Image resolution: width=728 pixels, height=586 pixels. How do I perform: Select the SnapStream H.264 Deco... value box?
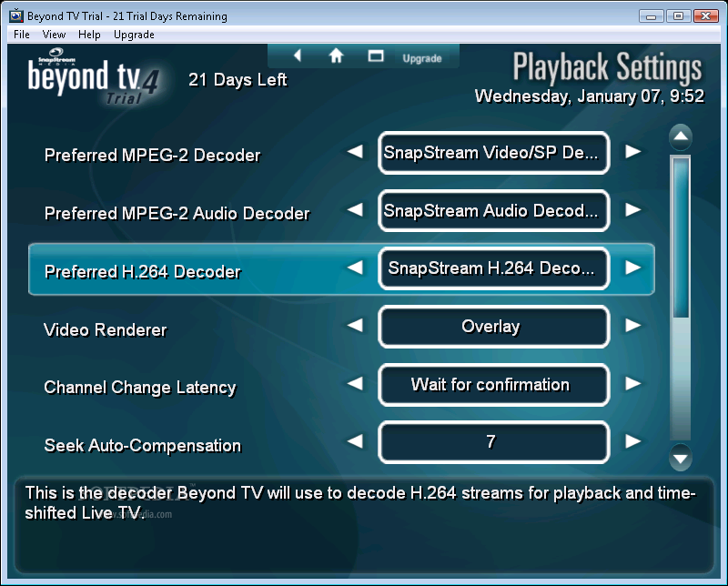(x=493, y=268)
